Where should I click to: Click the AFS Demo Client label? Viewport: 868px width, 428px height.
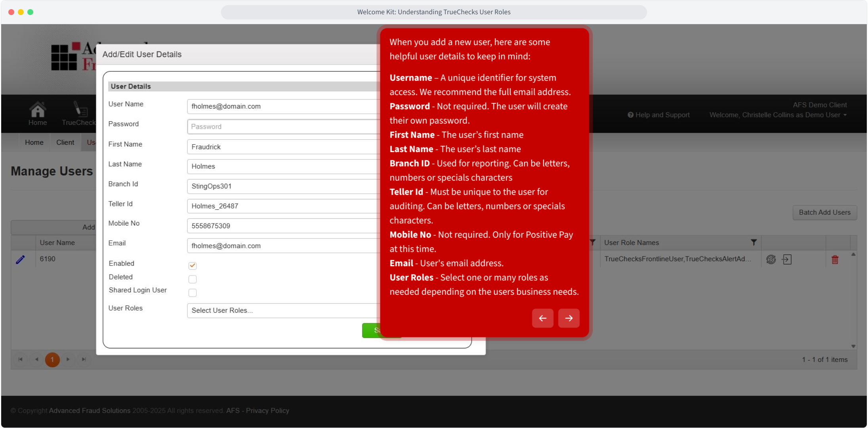820,105
